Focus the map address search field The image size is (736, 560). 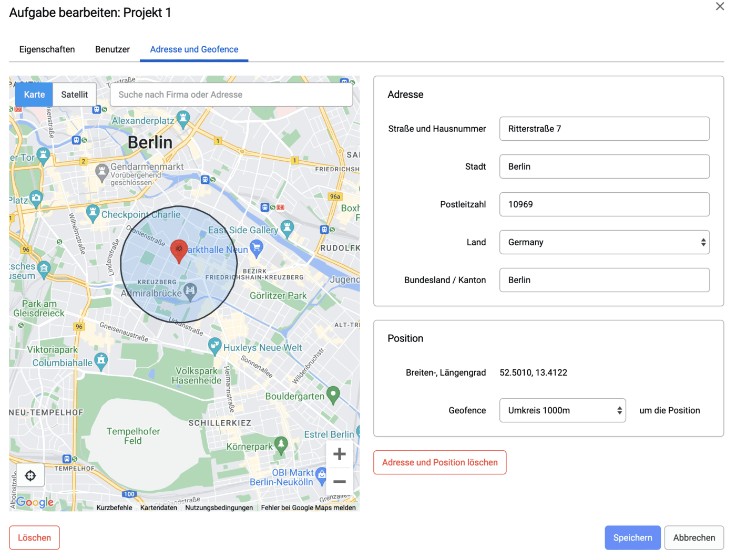[x=231, y=95]
